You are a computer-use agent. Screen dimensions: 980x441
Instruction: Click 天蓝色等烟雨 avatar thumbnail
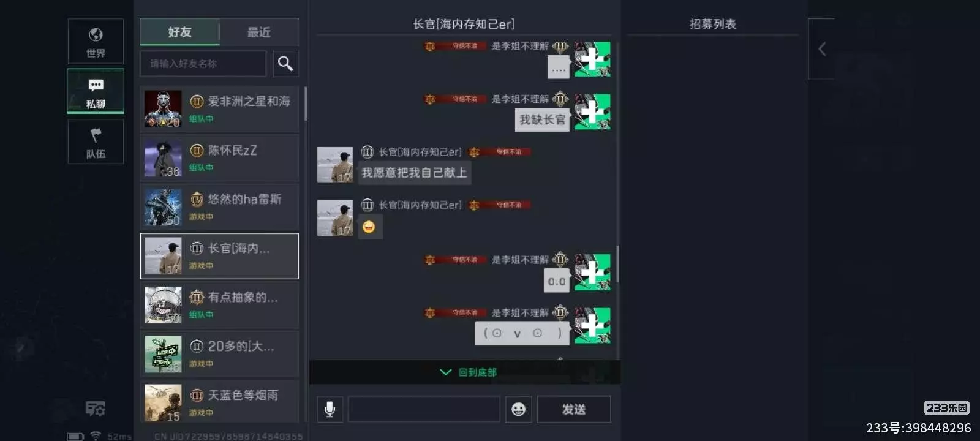click(x=163, y=402)
